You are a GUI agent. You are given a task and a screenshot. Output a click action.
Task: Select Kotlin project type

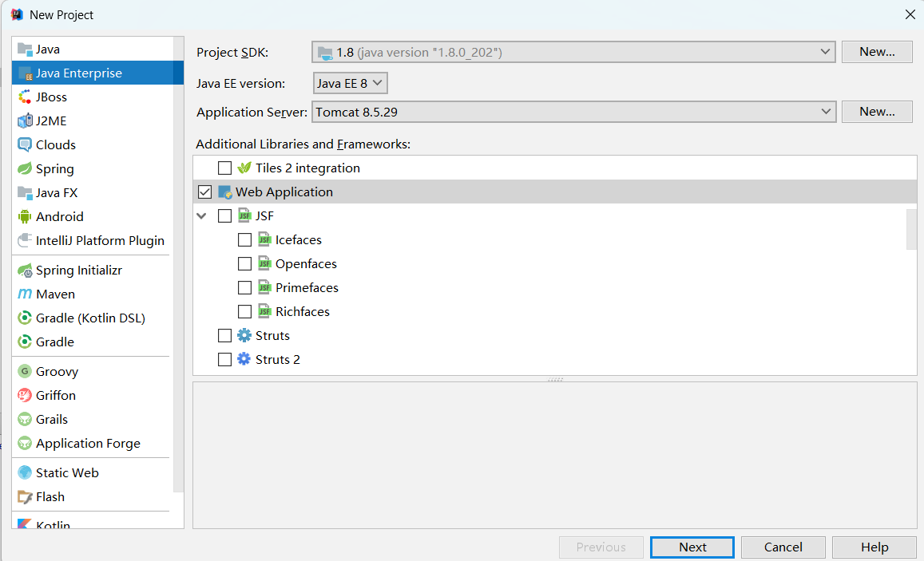pyautogui.click(x=93, y=523)
